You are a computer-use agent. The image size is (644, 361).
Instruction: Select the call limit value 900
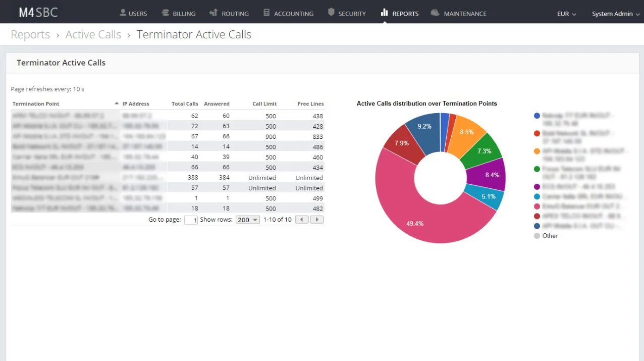[x=271, y=137]
